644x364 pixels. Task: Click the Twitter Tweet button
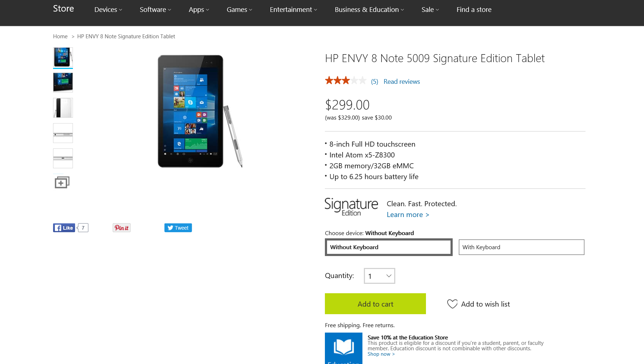(178, 228)
